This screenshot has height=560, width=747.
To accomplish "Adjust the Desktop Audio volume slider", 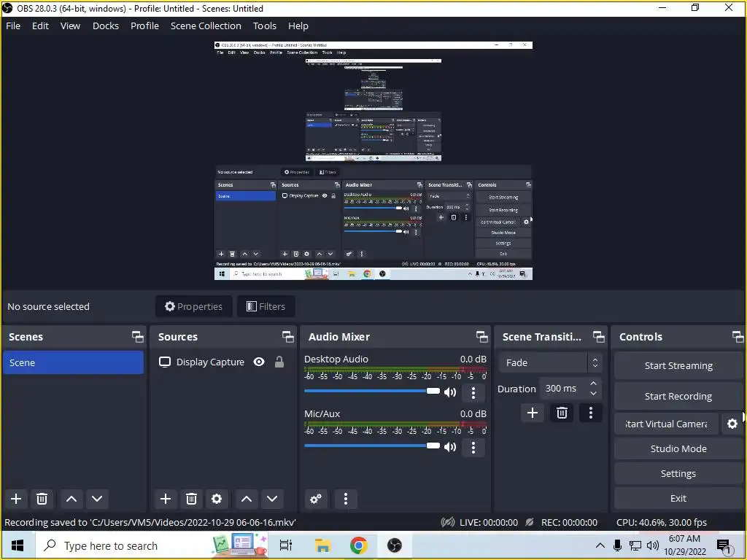I will pyautogui.click(x=371, y=391).
